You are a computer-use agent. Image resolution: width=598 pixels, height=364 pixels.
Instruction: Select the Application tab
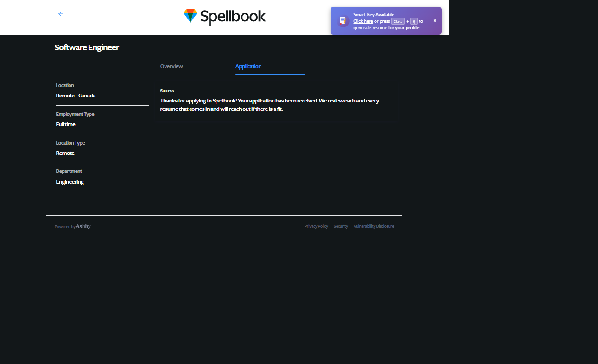pos(248,66)
